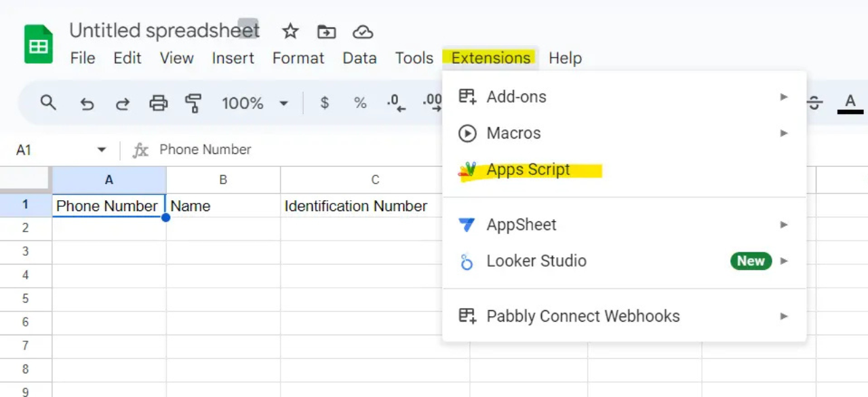Click the search menus magnifier icon
Screen dimensions: 868x397
[48, 102]
